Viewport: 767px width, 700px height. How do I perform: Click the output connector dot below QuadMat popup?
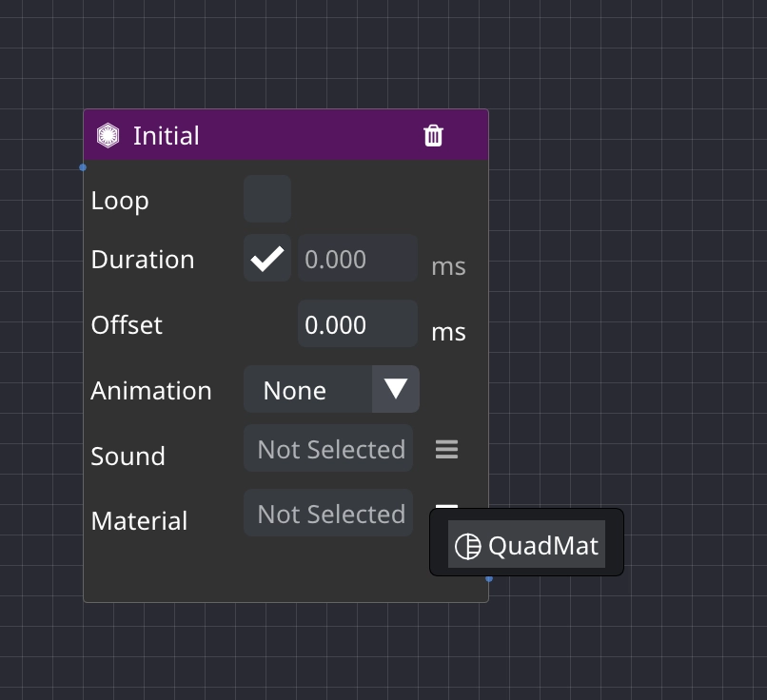[x=489, y=579]
